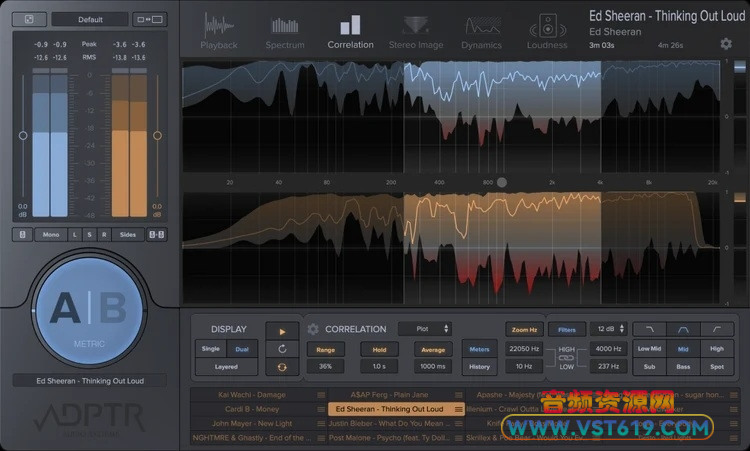Toggle Sides monitoring
750x451 pixels.
(x=128, y=234)
